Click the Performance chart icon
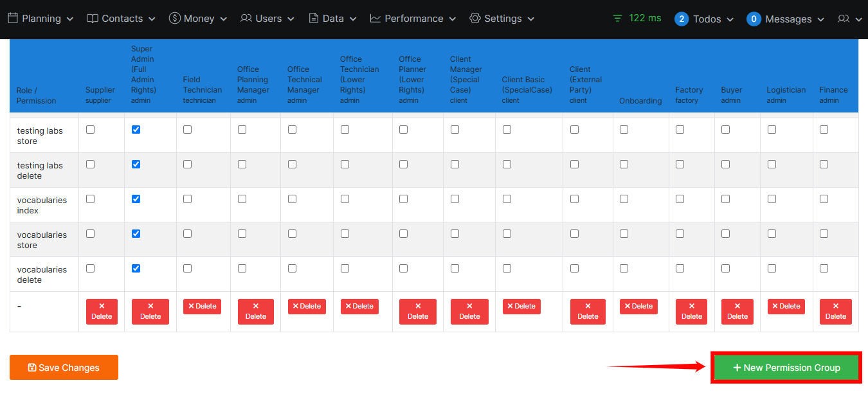The image size is (868, 403). click(375, 19)
